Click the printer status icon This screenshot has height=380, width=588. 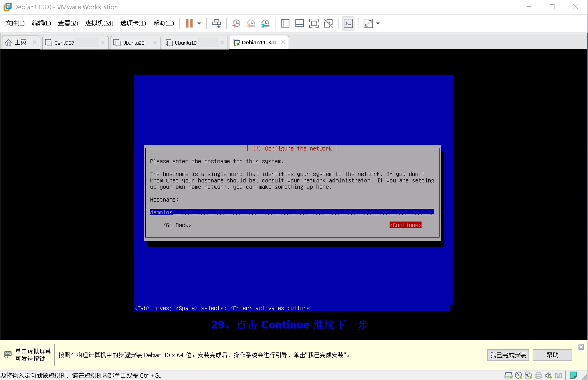[x=539, y=375]
